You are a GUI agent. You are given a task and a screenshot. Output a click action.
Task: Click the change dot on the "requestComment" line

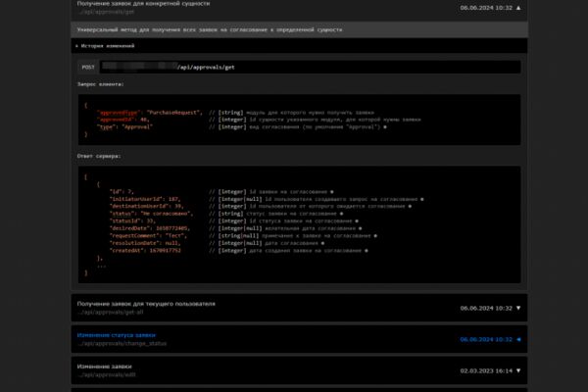coord(375,236)
